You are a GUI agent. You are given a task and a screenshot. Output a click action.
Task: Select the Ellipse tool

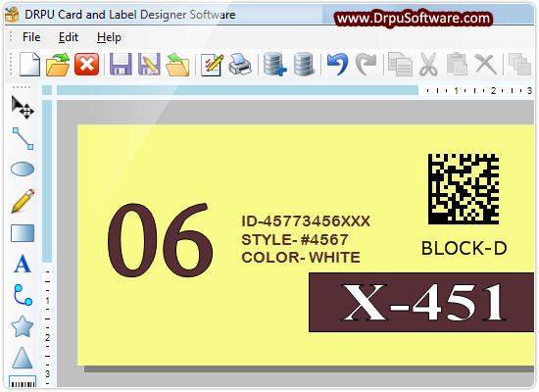pos(23,170)
